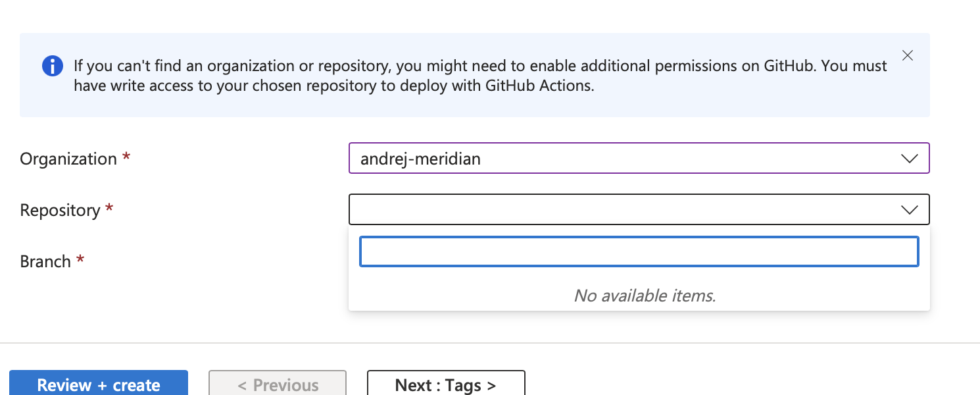
Task: Go back with the Previous button
Action: (278, 384)
